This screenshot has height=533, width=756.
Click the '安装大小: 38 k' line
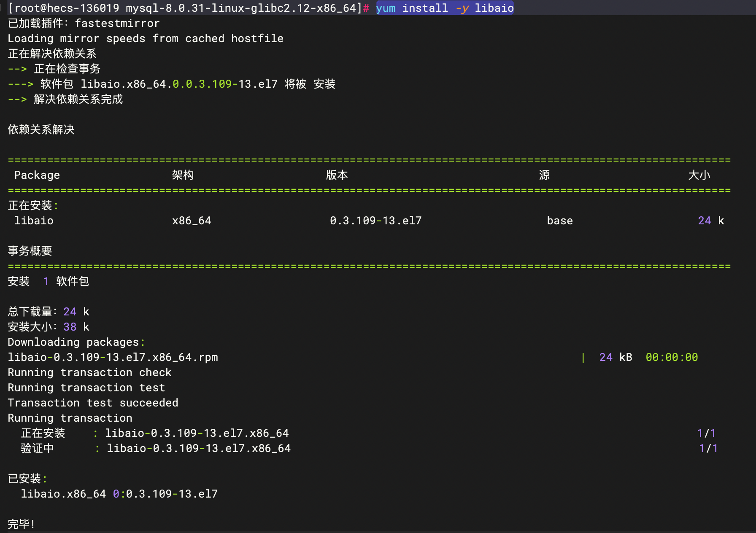point(49,327)
